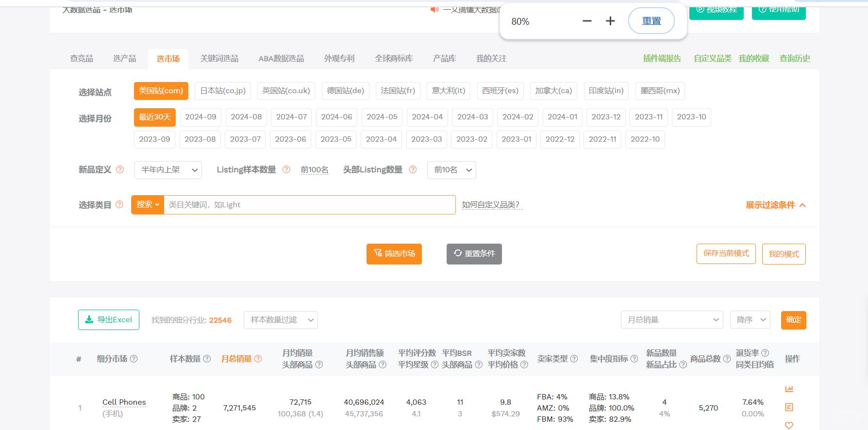This screenshot has height=430, width=868.
Task: Select the 日本站(co.jp) site
Action: pyautogui.click(x=223, y=91)
